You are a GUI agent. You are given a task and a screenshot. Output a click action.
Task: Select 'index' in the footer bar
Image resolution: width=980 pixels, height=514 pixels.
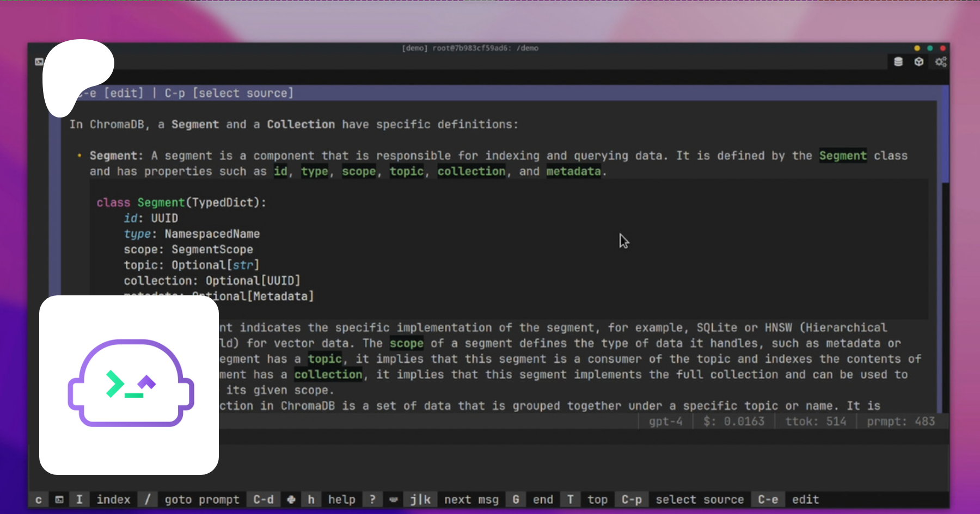pyautogui.click(x=113, y=499)
